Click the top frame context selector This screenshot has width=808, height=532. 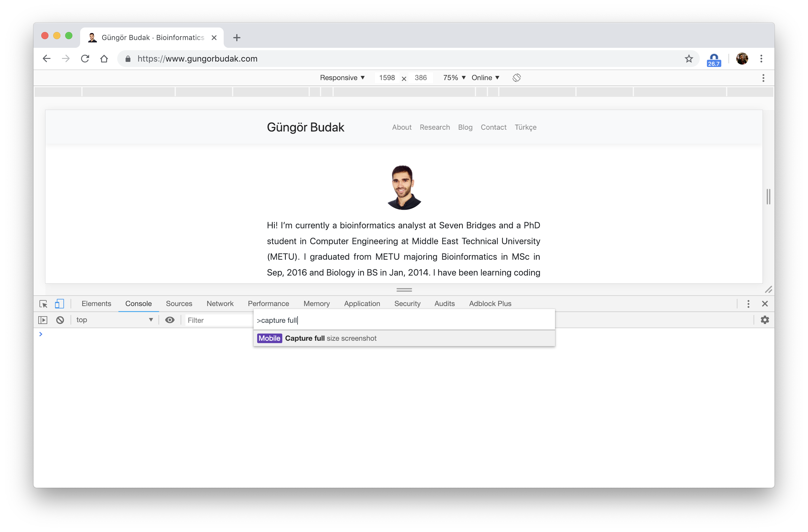(x=113, y=320)
